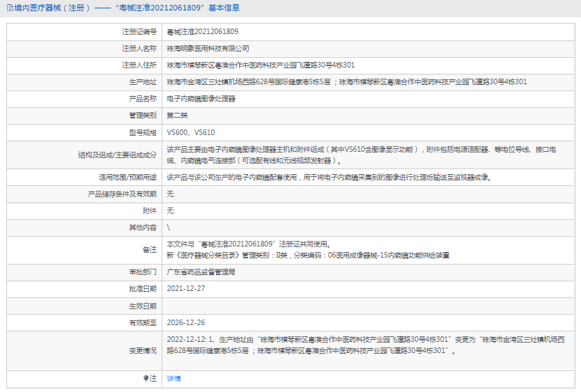Click the 批准日期 label
Viewport: 581px width, 392px height.
(143, 289)
